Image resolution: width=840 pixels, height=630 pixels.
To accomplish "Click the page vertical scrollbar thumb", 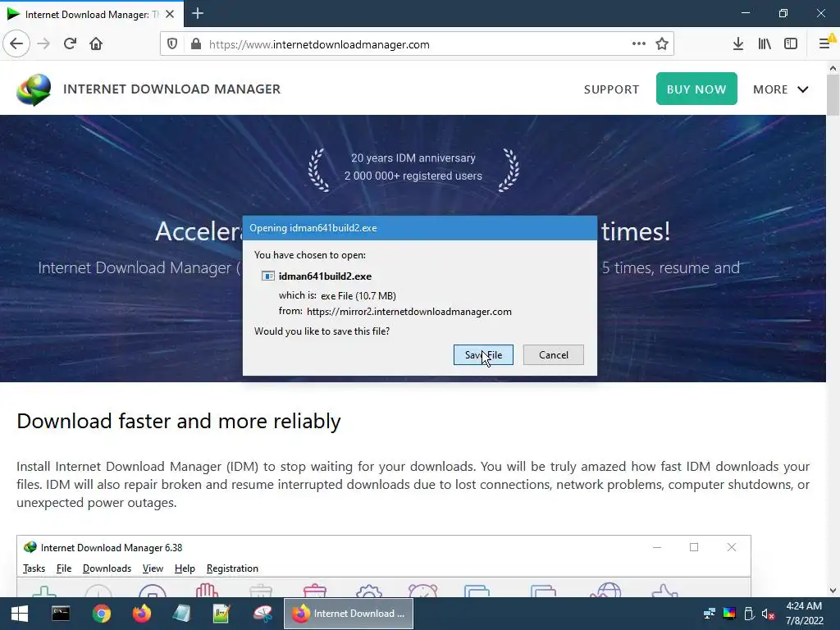I will (x=833, y=95).
